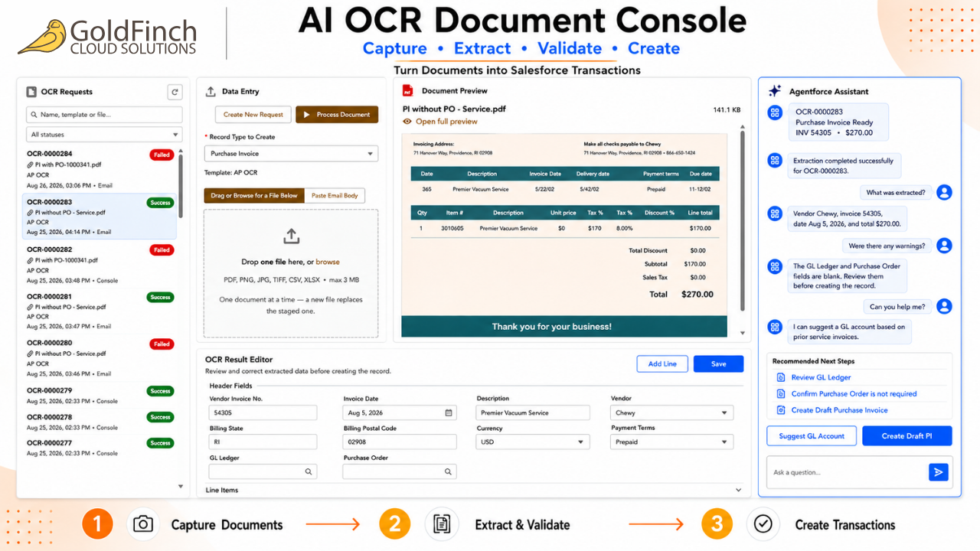Click the Review GL Ledger document icon
Viewport: 980px width, 551px height.
781,377
